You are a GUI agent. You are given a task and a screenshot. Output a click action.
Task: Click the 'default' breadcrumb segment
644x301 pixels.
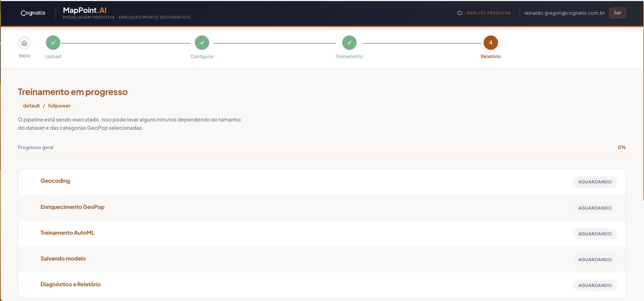pyautogui.click(x=31, y=106)
